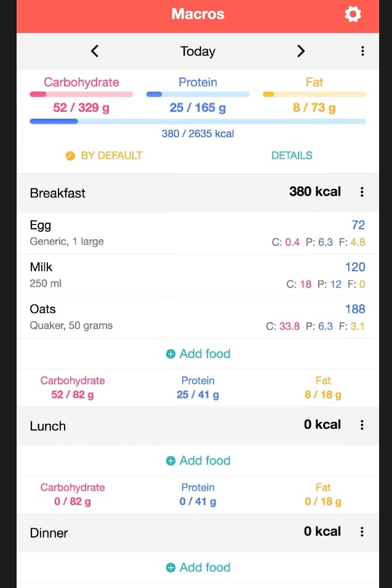Image resolution: width=392 pixels, height=588 pixels.
Task: Select the Today date label
Action: tap(198, 51)
